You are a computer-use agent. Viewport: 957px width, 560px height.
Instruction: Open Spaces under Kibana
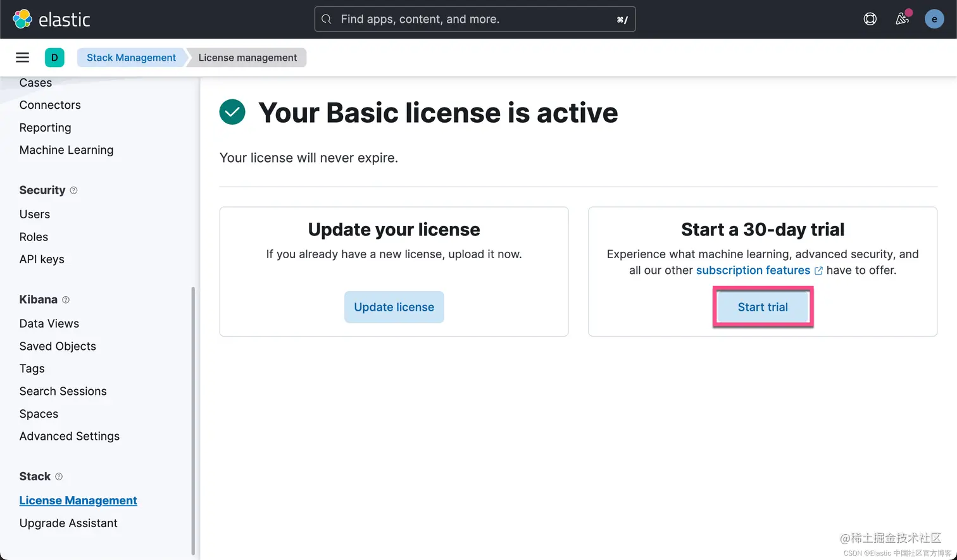[39, 414]
